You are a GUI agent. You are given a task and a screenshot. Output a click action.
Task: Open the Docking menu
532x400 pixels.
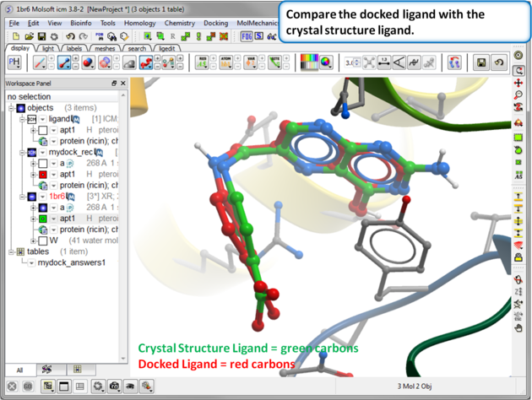click(215, 23)
